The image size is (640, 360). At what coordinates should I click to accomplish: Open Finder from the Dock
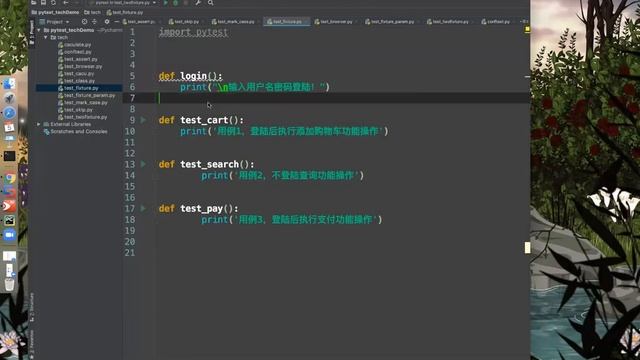pyautogui.click(x=9, y=84)
